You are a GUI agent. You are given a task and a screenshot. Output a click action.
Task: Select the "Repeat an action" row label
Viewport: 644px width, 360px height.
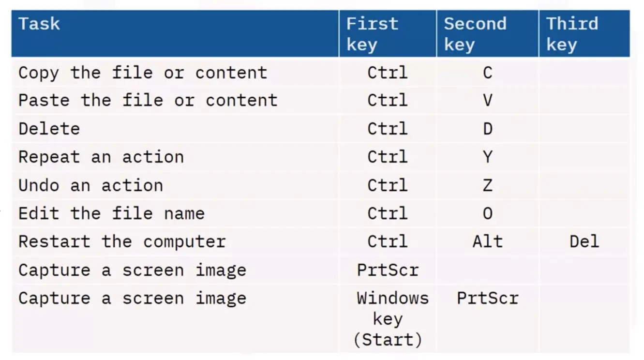point(101,157)
